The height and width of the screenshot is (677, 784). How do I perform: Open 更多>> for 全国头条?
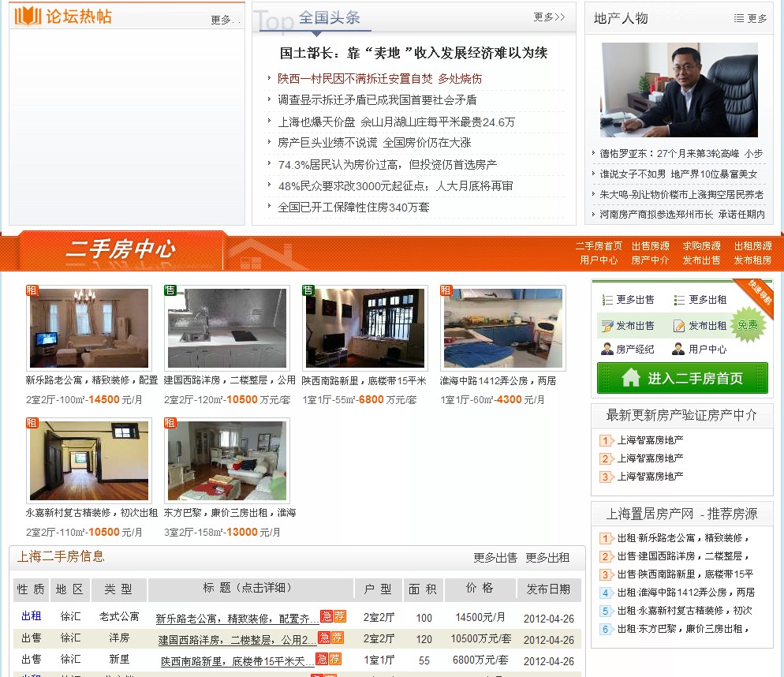(x=549, y=17)
